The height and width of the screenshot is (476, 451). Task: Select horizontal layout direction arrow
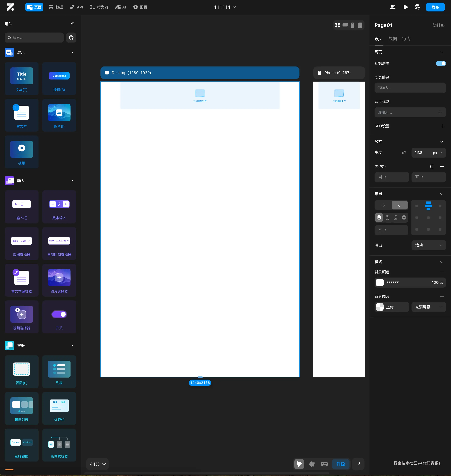(x=383, y=205)
